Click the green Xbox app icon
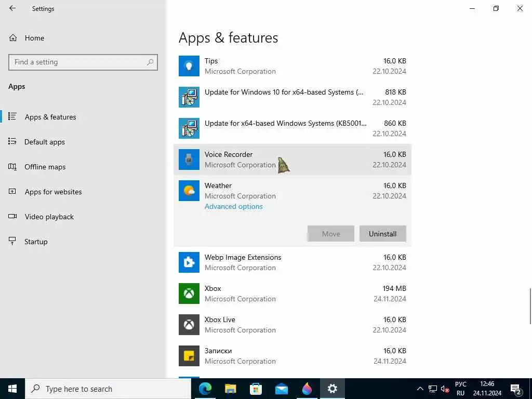 pyautogui.click(x=189, y=294)
